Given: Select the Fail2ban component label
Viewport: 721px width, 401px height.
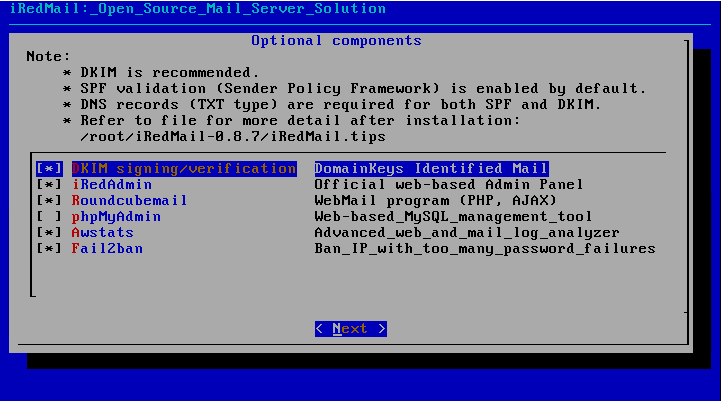Looking at the screenshot, I should pyautogui.click(x=107, y=249).
